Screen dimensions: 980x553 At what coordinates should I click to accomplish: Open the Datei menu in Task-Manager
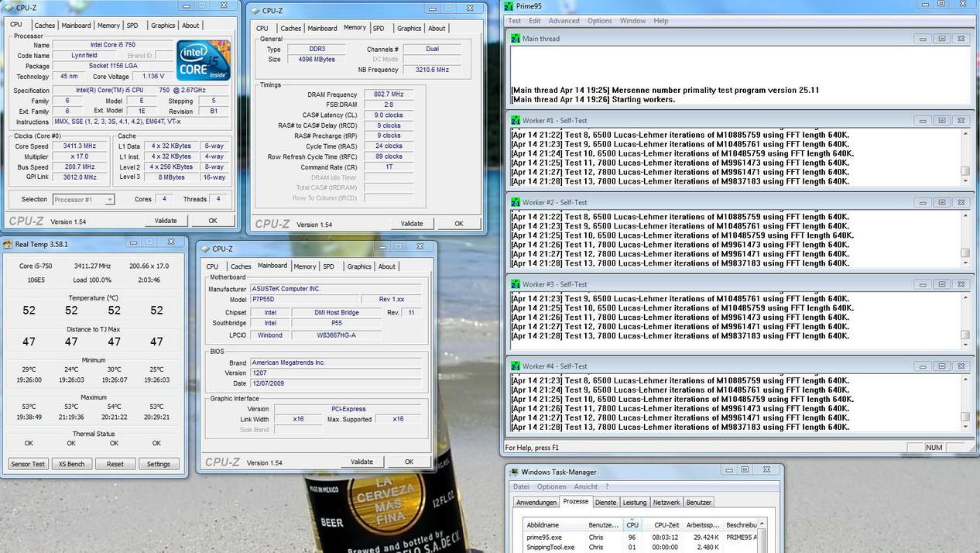coord(521,486)
